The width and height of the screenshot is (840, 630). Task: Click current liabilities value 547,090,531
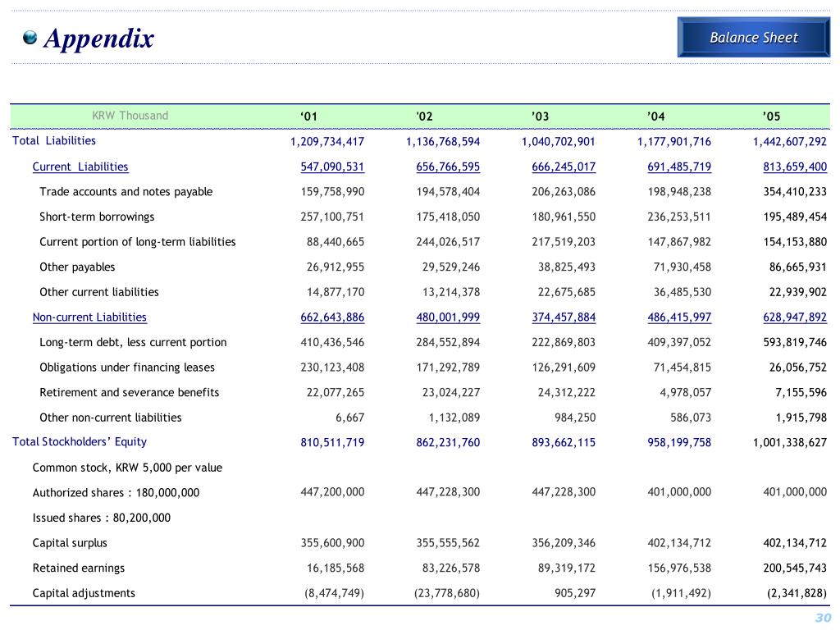[x=332, y=167]
